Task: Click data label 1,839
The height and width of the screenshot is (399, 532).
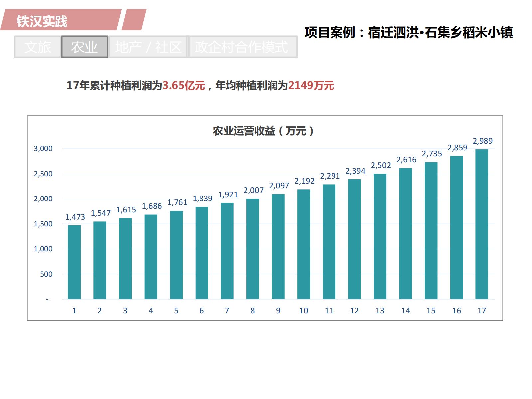Action: pyautogui.click(x=202, y=199)
